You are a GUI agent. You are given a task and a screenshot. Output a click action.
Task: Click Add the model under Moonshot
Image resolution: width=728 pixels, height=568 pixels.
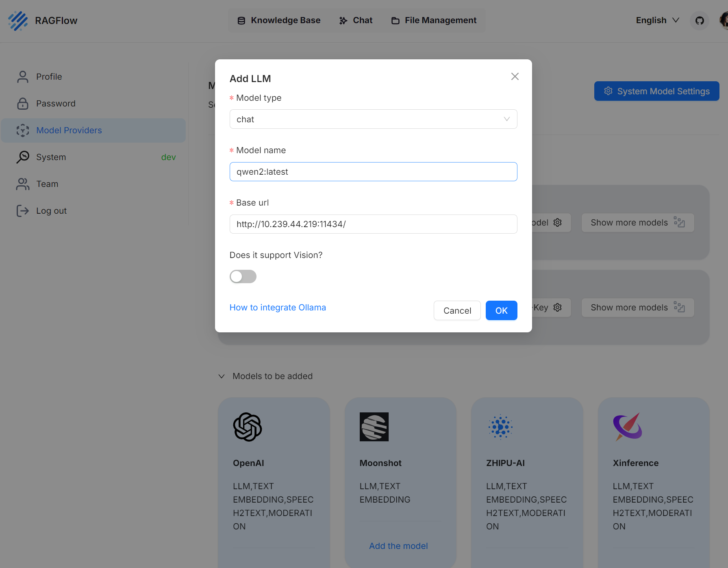398,546
